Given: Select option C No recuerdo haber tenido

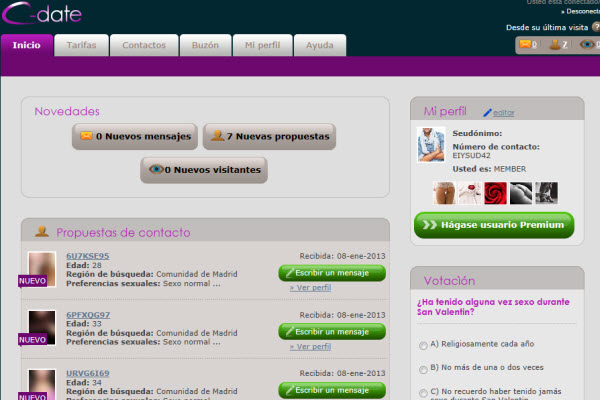Looking at the screenshot, I should [423, 393].
